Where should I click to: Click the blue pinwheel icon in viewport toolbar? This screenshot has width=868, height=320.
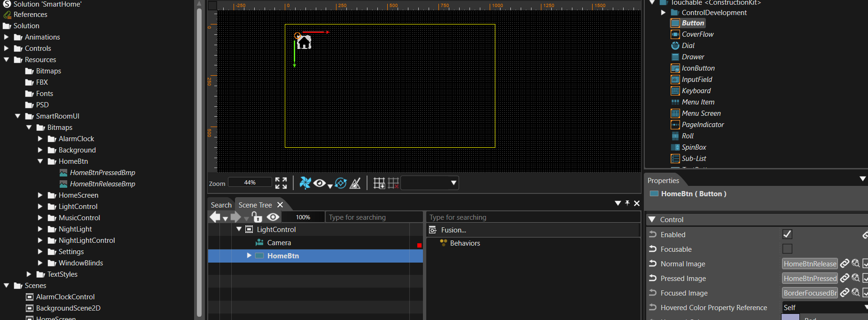pos(305,183)
